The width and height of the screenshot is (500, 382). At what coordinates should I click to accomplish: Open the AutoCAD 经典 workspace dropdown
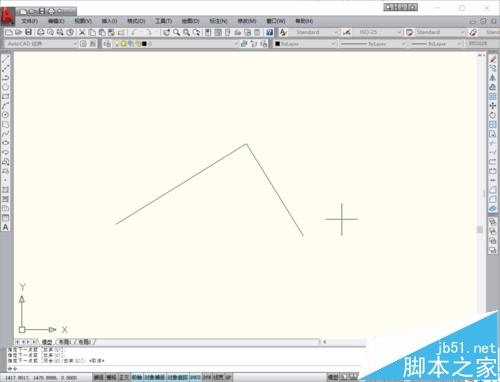42,44
